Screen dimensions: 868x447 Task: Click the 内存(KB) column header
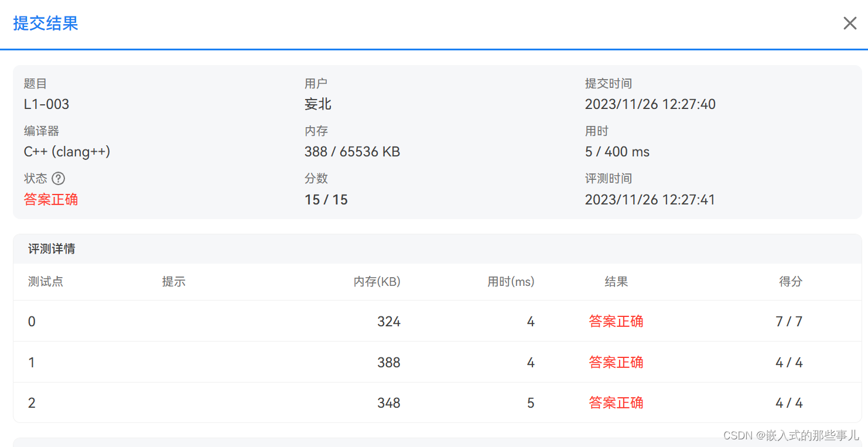(377, 282)
